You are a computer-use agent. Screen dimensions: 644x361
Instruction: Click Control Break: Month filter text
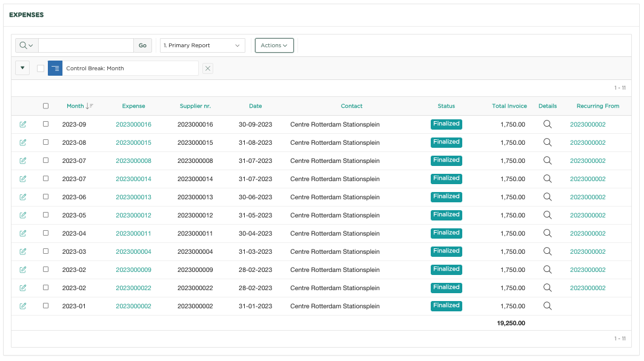pos(95,68)
